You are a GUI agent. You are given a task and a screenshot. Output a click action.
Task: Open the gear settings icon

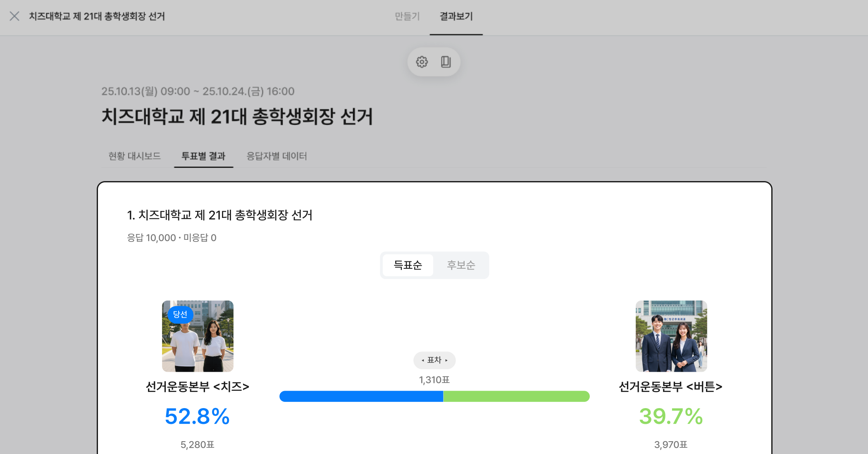click(x=422, y=62)
